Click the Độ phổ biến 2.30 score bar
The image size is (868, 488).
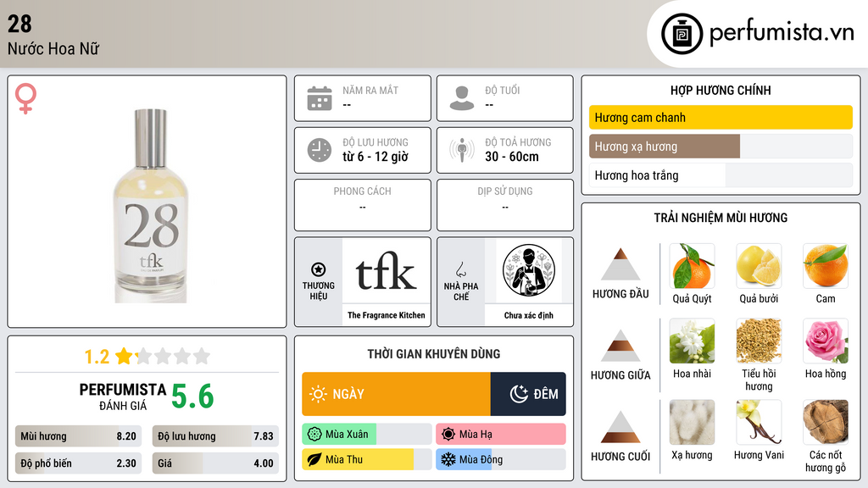pyautogui.click(x=78, y=463)
